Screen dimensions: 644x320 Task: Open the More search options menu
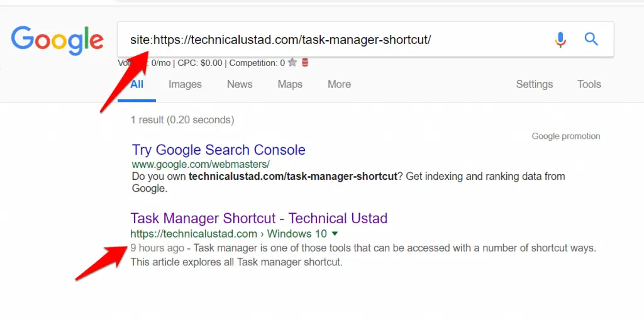339,84
